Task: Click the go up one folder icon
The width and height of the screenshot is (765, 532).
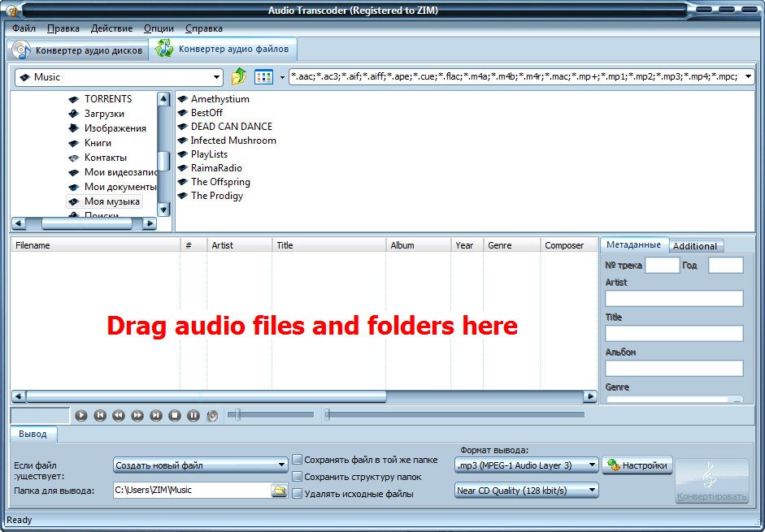Action: click(x=238, y=77)
